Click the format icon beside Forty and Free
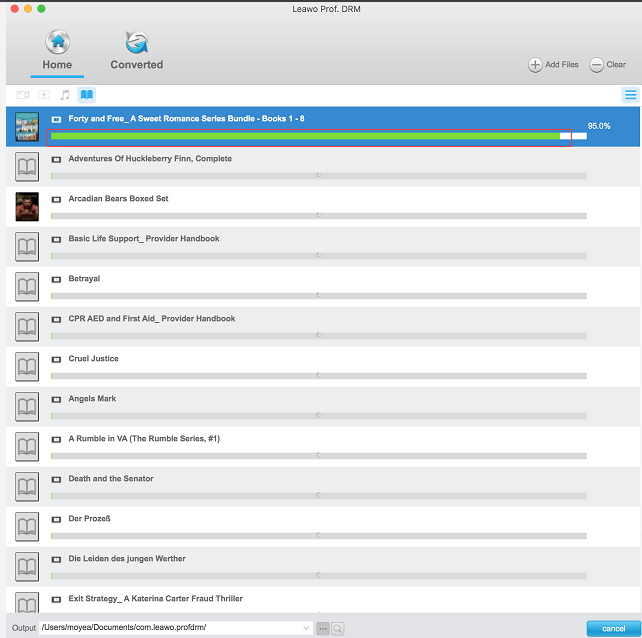 tap(56, 120)
